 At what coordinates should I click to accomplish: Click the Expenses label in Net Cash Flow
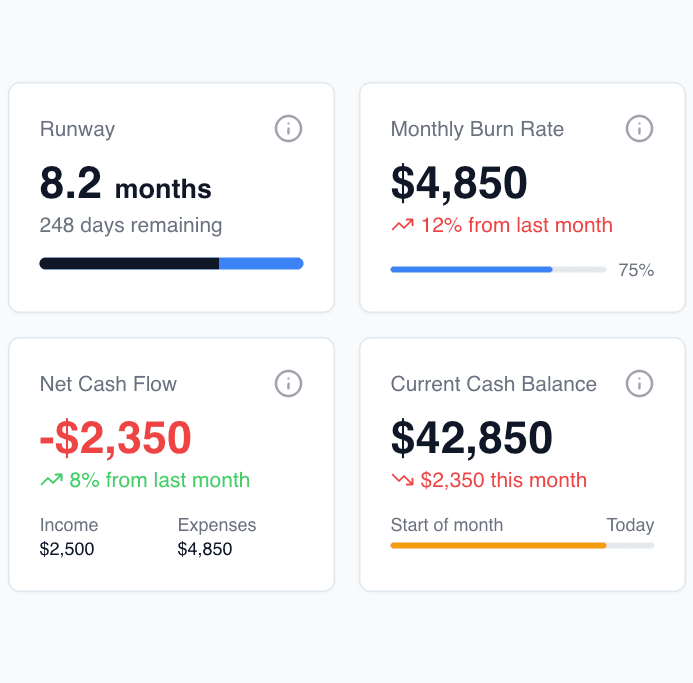pyautogui.click(x=217, y=525)
